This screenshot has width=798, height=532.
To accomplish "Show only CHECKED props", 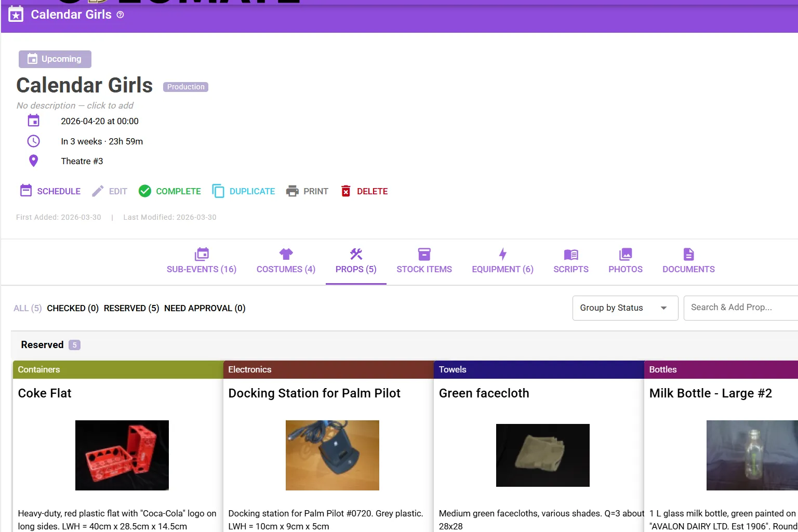I will pos(73,308).
